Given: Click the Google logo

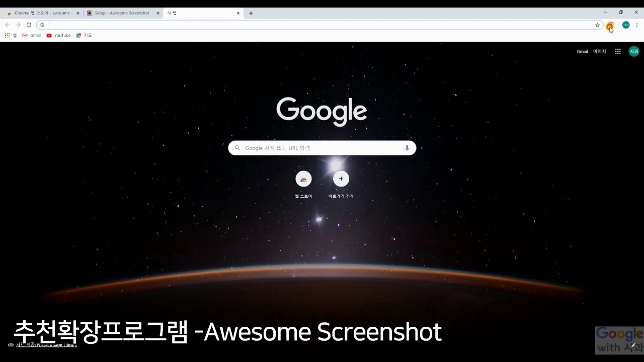Looking at the screenshot, I should pos(321,111).
